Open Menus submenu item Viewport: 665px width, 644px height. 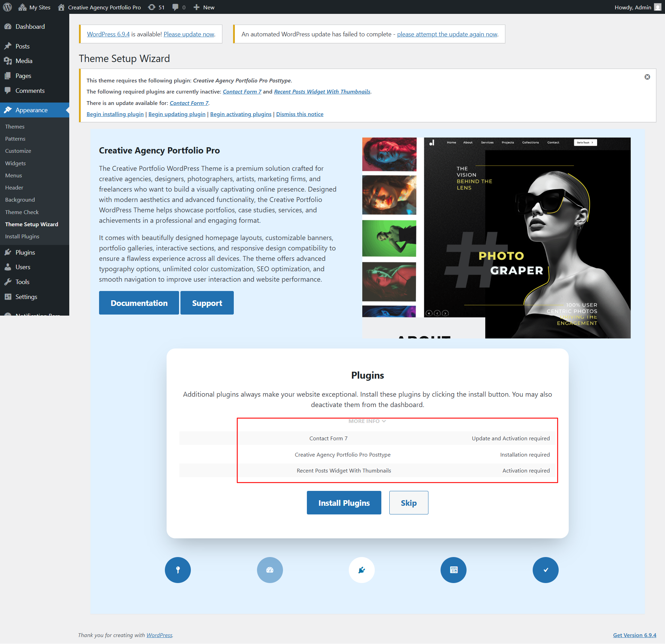pyautogui.click(x=14, y=176)
